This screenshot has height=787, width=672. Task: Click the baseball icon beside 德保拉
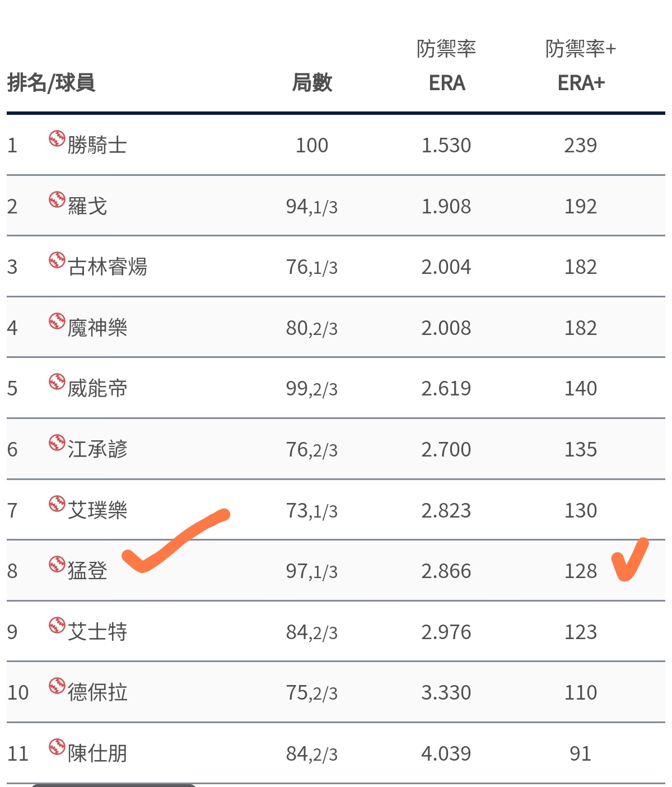pos(57,686)
